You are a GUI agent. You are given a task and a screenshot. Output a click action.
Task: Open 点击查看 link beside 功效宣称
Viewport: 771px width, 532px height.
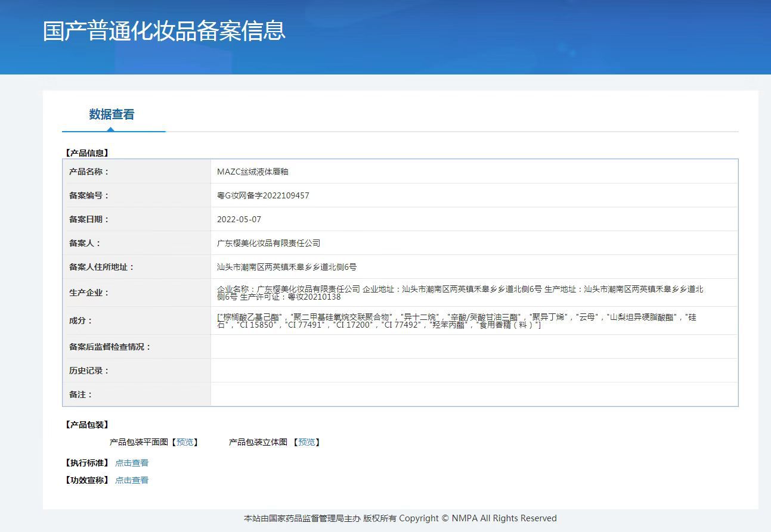tap(132, 480)
